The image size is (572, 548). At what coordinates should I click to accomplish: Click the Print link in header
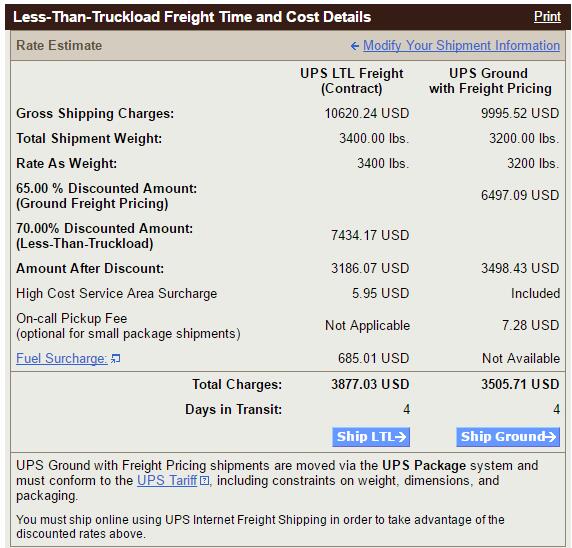tap(547, 17)
